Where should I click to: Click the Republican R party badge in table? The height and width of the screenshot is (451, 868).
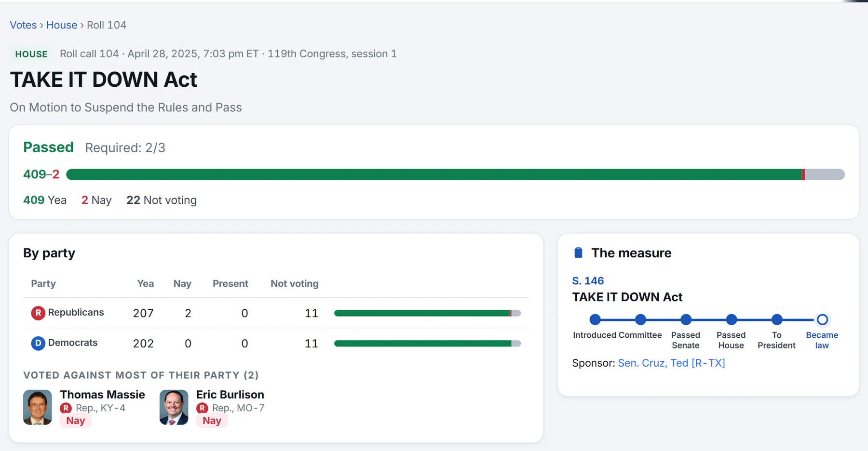point(38,313)
